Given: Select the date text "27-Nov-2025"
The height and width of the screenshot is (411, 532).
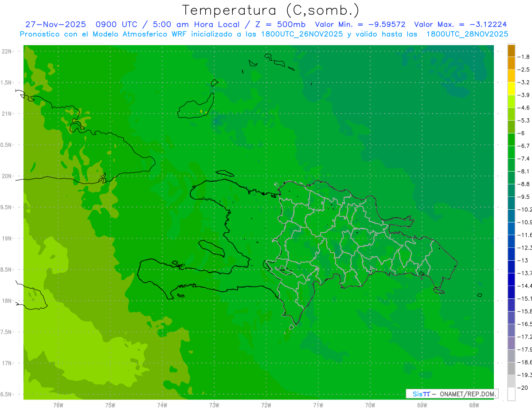Looking at the screenshot, I should (55, 24).
